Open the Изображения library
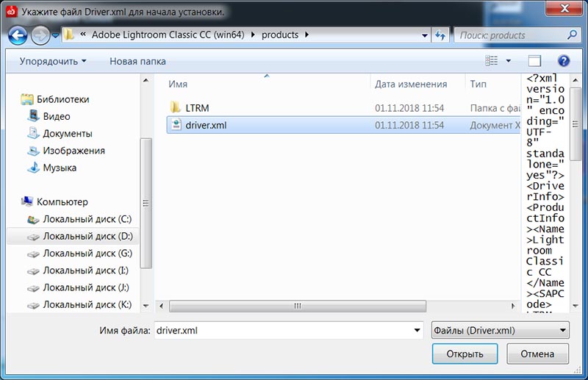Screen dimensions: 588x380 pyautogui.click(x=74, y=151)
